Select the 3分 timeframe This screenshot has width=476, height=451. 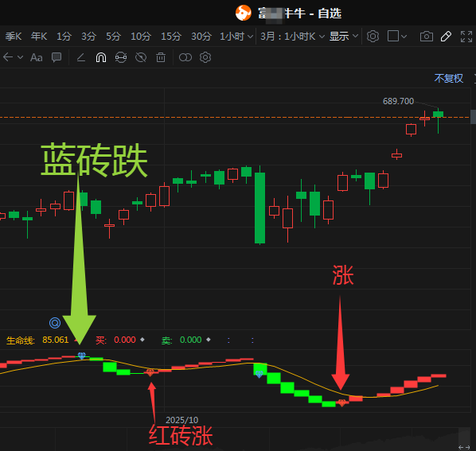[x=88, y=37]
